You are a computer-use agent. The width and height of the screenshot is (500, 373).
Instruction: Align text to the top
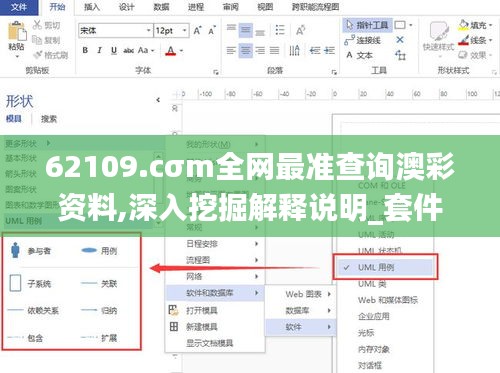[x=231, y=28]
